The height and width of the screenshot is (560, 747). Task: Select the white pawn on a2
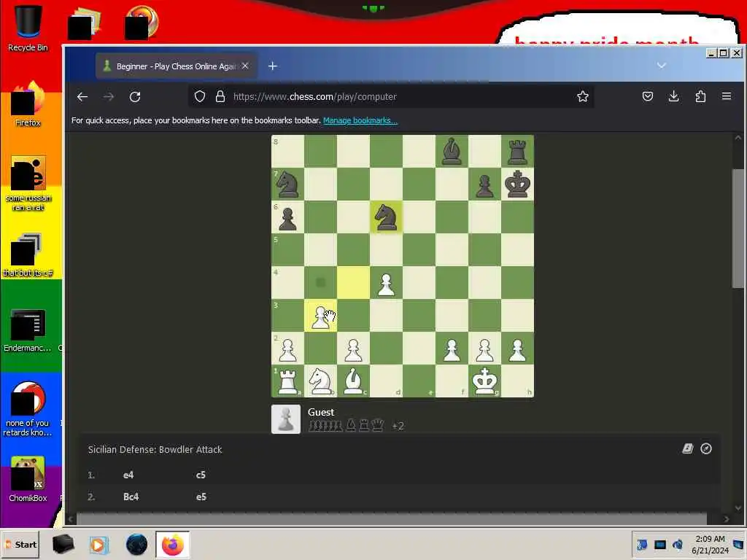(287, 349)
